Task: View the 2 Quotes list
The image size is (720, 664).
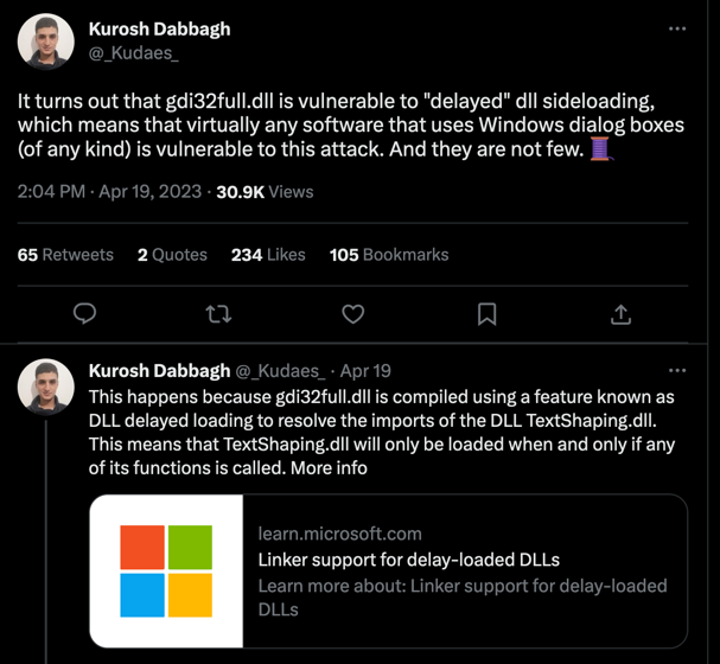Action: pyautogui.click(x=172, y=255)
